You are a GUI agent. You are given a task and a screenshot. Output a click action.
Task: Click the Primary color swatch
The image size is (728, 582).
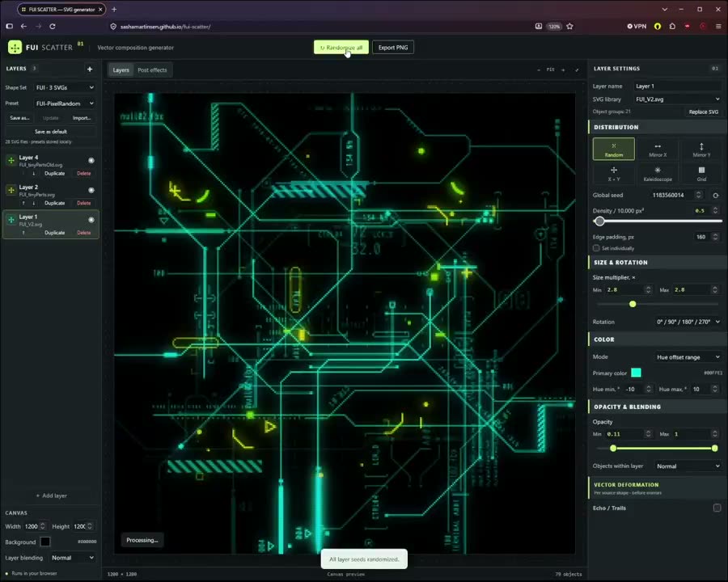click(636, 373)
